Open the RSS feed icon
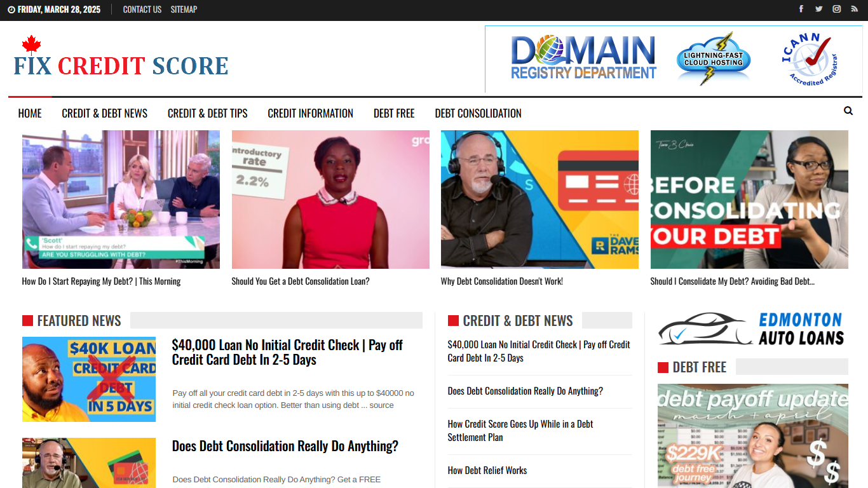The height and width of the screenshot is (488, 868). 855,9
